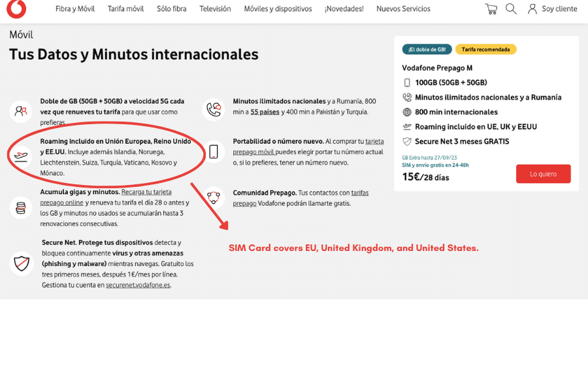Click the phone icon next to 100GB

click(407, 82)
